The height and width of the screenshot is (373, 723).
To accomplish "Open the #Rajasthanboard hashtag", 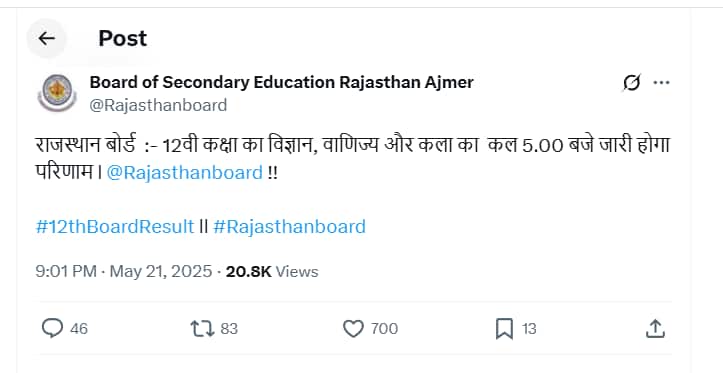I will click(290, 227).
